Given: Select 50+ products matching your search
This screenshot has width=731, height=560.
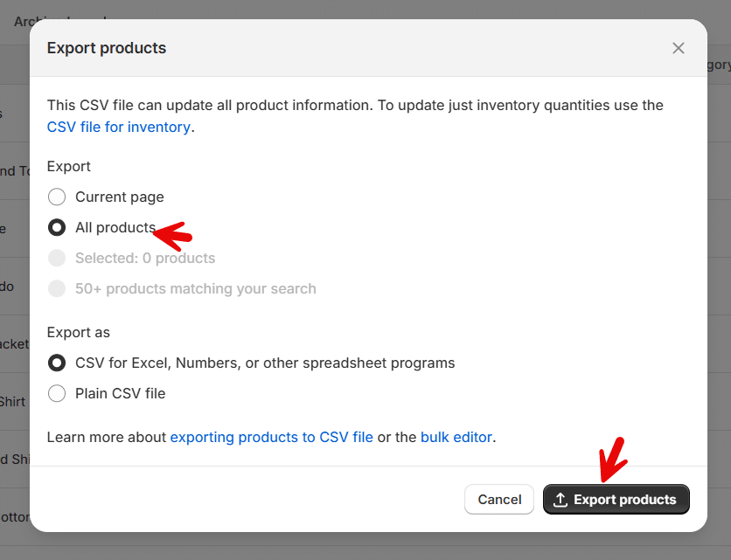Looking at the screenshot, I should (x=197, y=288).
